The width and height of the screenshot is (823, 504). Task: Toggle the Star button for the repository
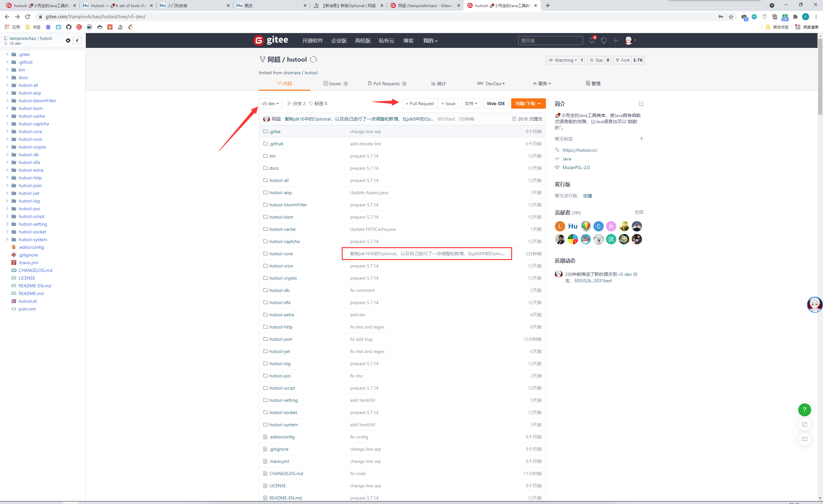596,60
